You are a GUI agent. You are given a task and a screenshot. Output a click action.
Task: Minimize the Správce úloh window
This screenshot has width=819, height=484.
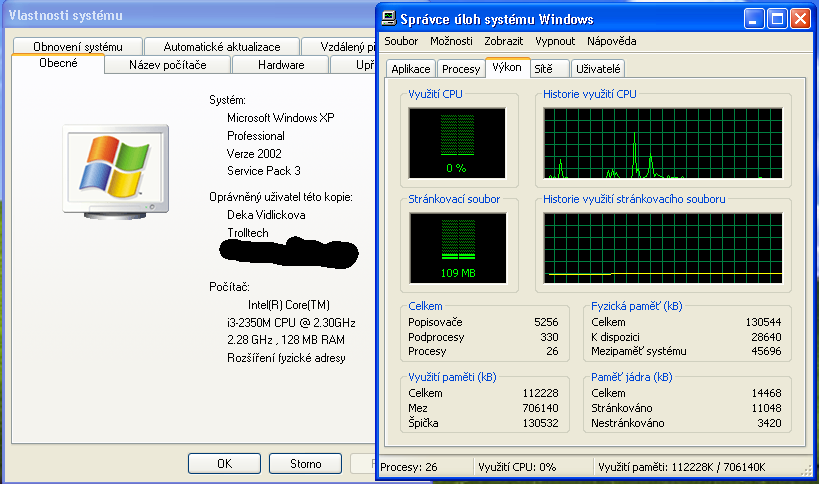754,19
